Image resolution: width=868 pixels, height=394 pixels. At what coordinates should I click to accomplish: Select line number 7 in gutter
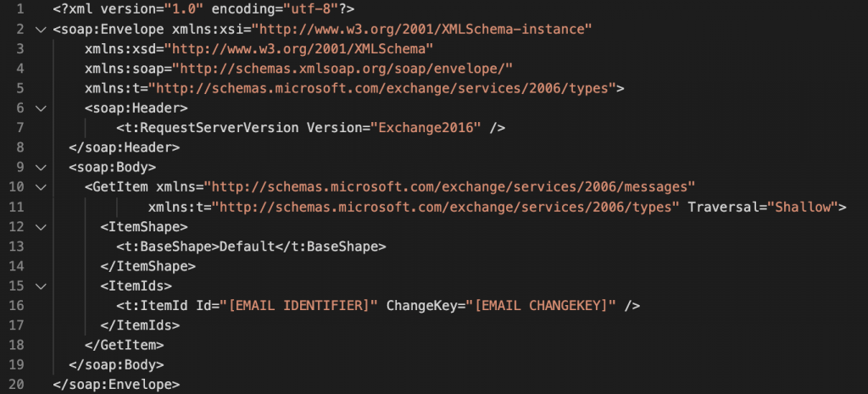[x=20, y=128]
